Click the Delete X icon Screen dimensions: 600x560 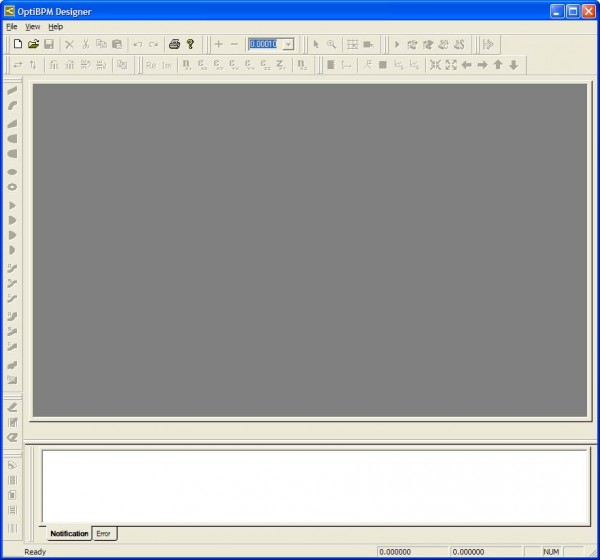coord(69,44)
